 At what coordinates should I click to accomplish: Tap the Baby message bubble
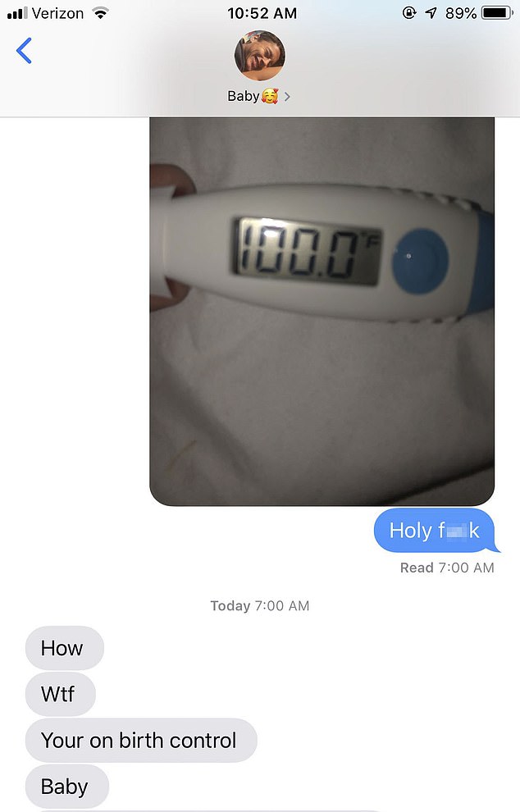pyautogui.click(x=67, y=786)
